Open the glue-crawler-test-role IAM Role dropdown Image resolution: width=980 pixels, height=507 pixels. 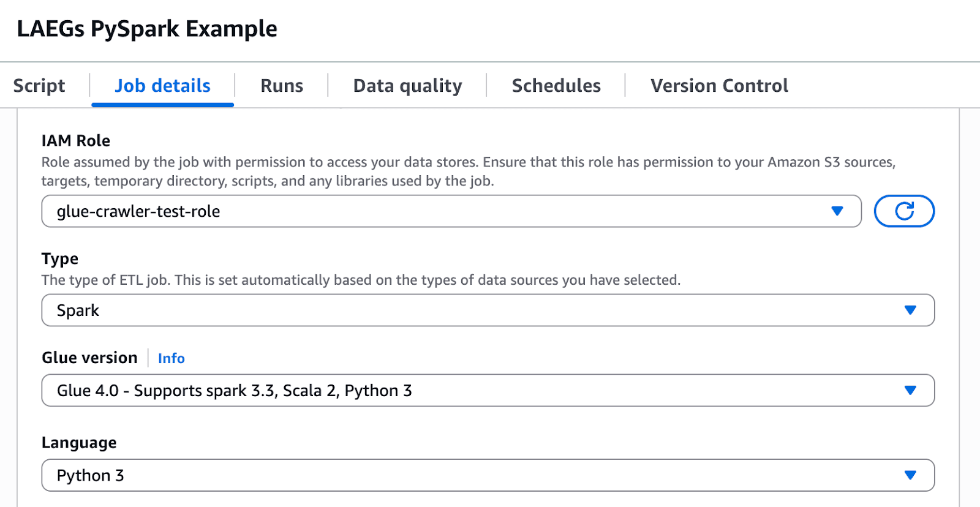tap(429, 211)
